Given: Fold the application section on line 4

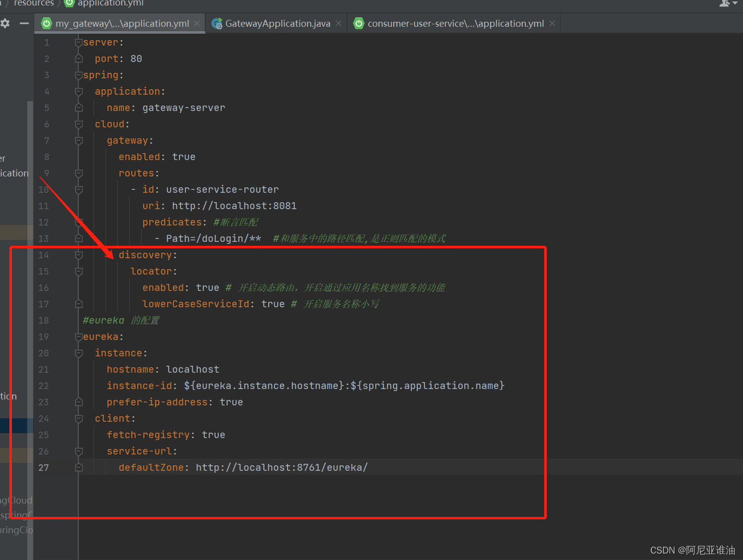Looking at the screenshot, I should 78,92.
